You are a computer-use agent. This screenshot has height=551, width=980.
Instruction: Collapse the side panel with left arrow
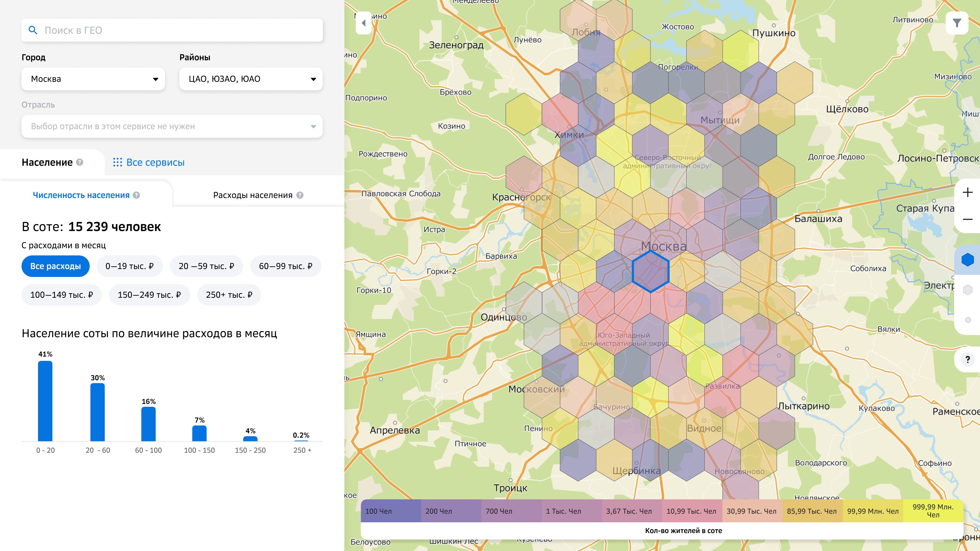[x=364, y=23]
